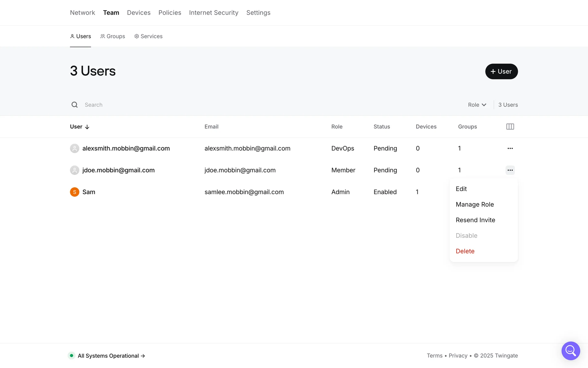The height and width of the screenshot is (368, 588).
Task: Switch to the Services tab
Action: pos(149,36)
